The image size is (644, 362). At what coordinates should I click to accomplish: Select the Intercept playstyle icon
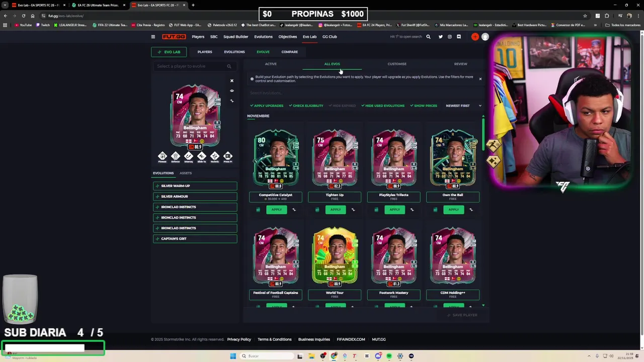click(x=188, y=156)
